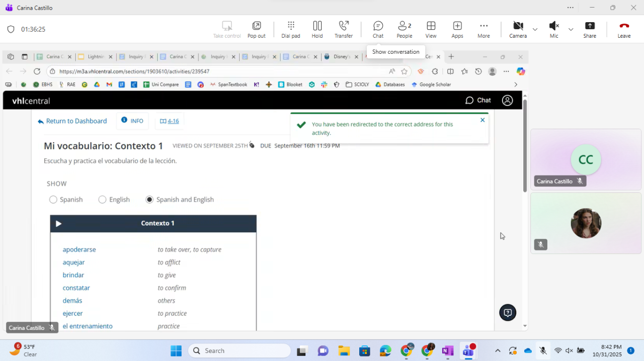This screenshot has height=361, width=644.
Task: Open the Teams title bar ellipsis menu
Action: point(570,8)
